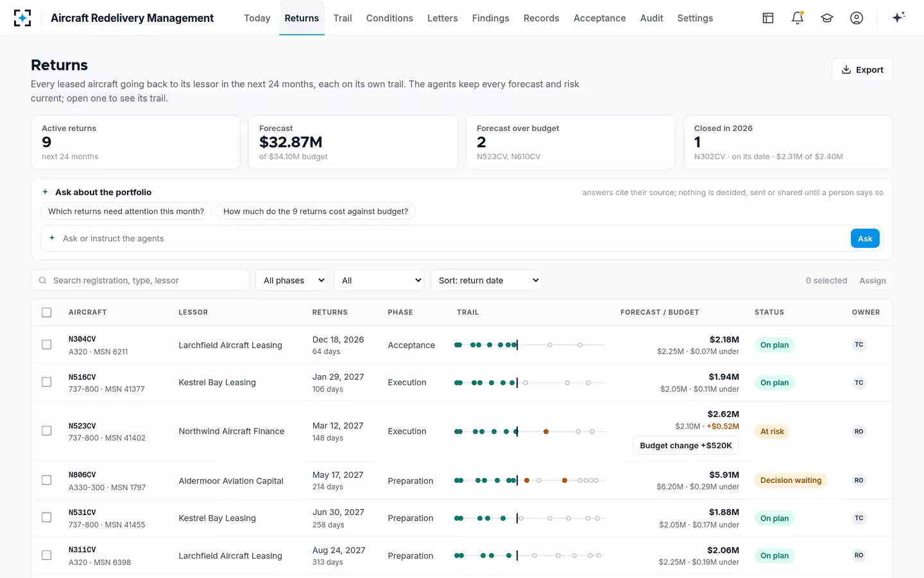
Task: Check the N523CV row checkbox
Action: click(x=47, y=431)
